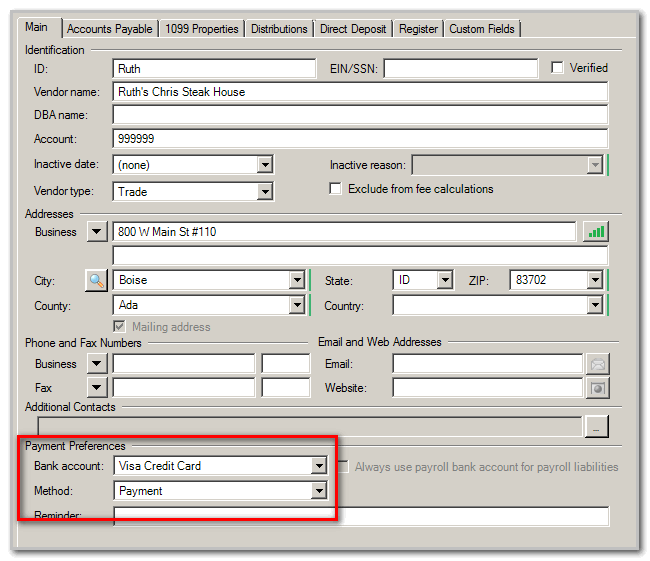Click the send email envelope icon
The image size is (650, 561).
coord(597,364)
